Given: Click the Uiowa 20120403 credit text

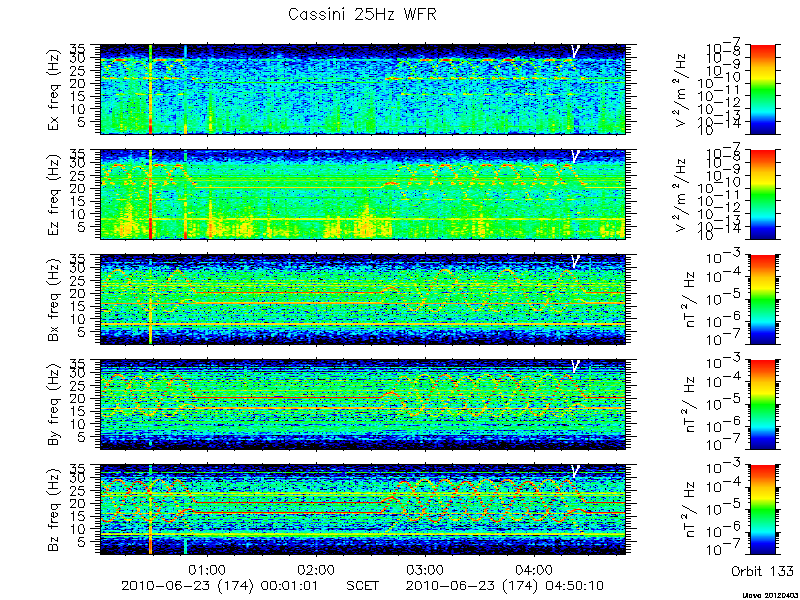Looking at the screenshot, I should click(771, 595).
